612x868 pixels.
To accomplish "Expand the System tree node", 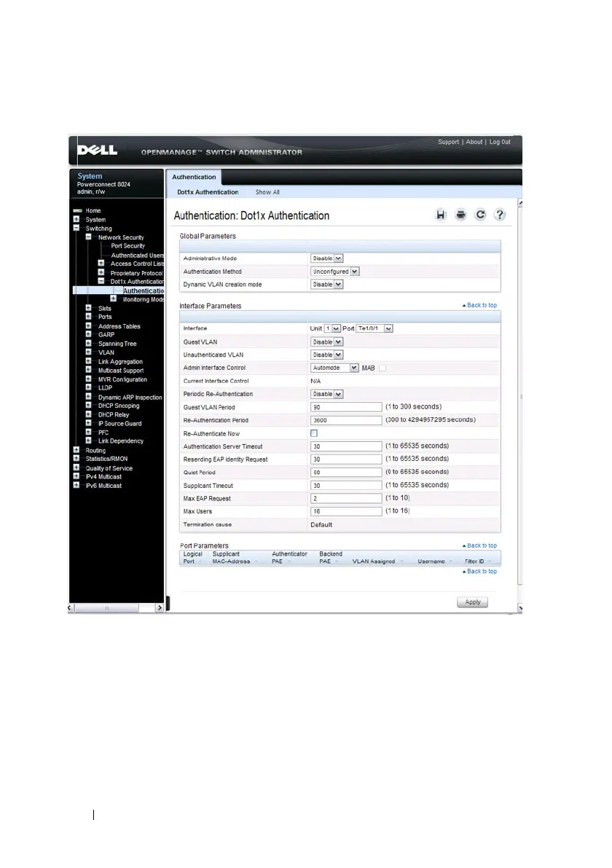I will [76, 219].
